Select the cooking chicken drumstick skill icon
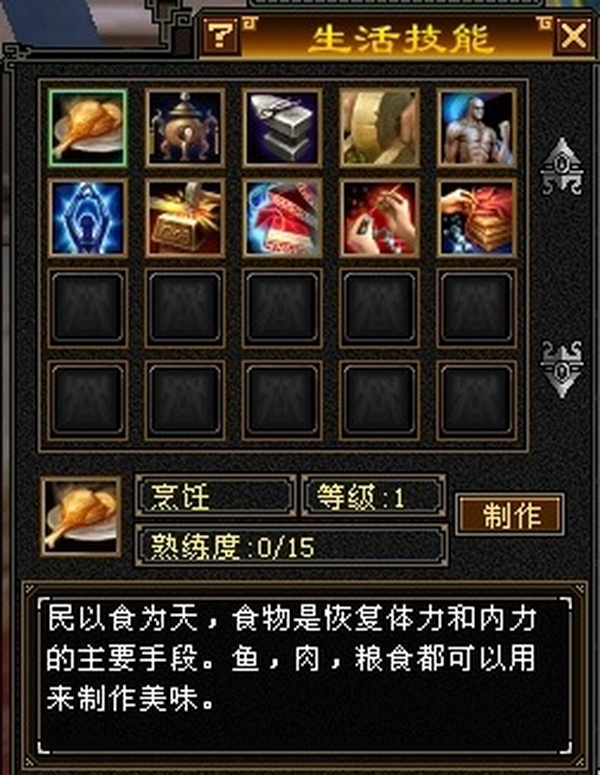The width and height of the screenshot is (600, 775). [x=88, y=128]
